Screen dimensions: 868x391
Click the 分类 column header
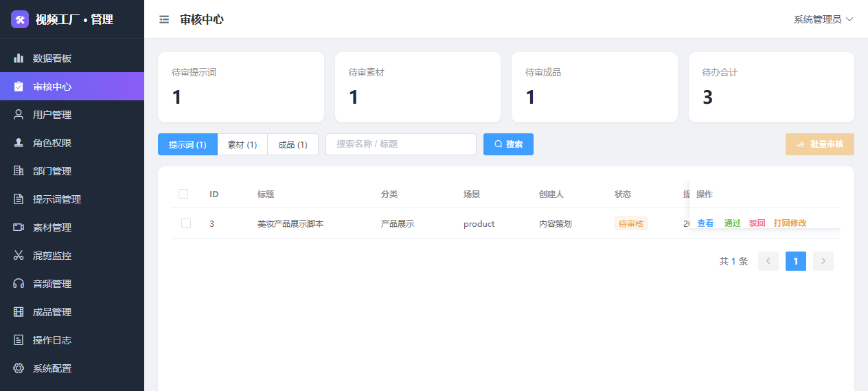click(x=389, y=194)
